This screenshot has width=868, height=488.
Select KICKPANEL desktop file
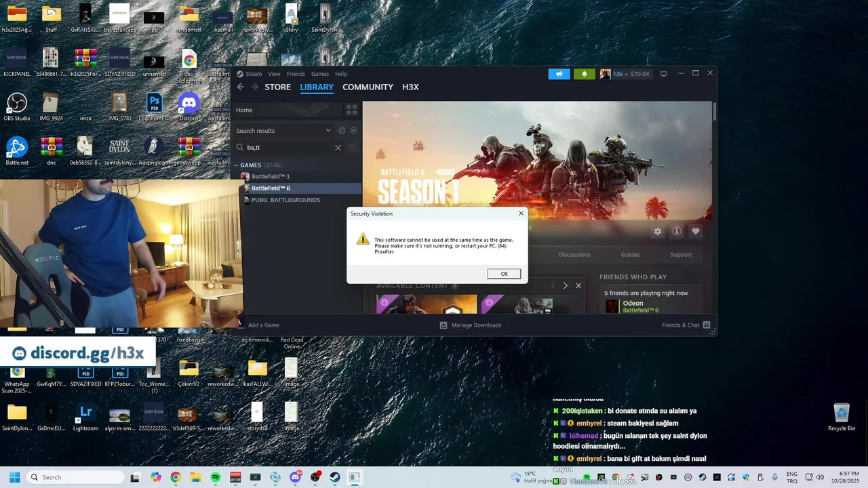point(17,62)
